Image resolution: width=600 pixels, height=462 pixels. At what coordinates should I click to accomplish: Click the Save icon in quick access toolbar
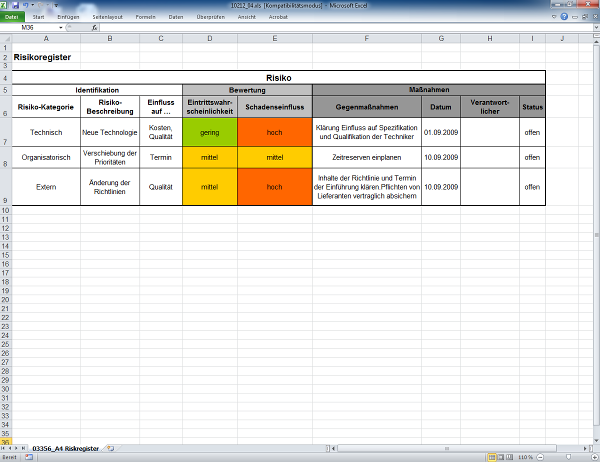pos(15,6)
